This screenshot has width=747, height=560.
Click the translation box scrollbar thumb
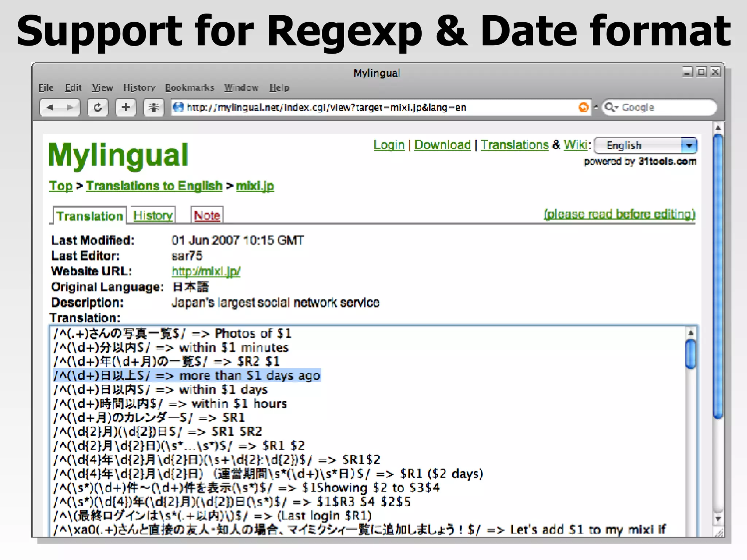pos(690,354)
